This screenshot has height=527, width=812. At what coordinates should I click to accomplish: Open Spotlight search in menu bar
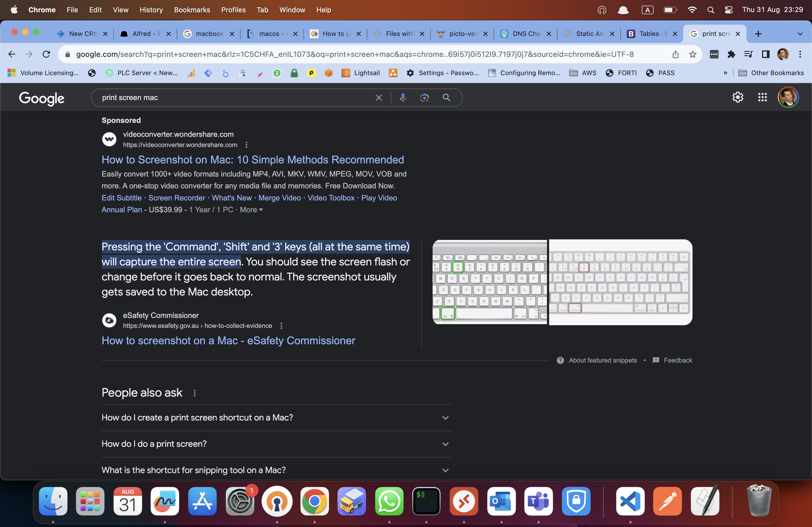pos(711,10)
